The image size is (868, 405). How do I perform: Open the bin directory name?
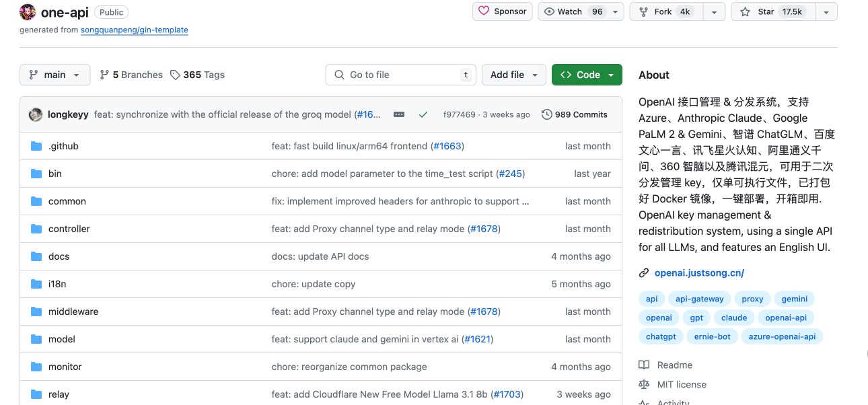point(55,174)
